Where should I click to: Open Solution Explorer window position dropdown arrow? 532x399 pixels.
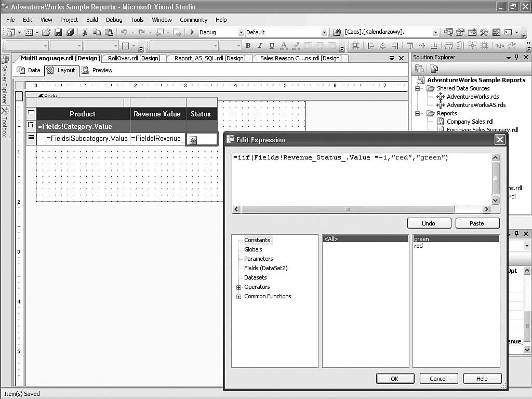508,58
